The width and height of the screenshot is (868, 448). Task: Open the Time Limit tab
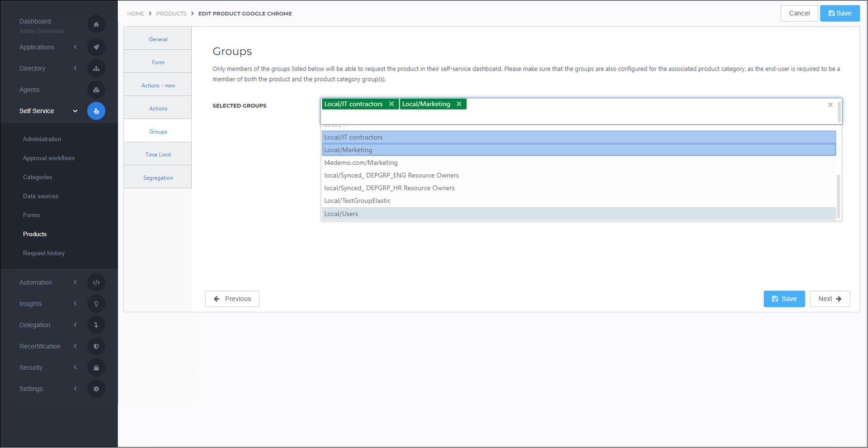tap(158, 154)
